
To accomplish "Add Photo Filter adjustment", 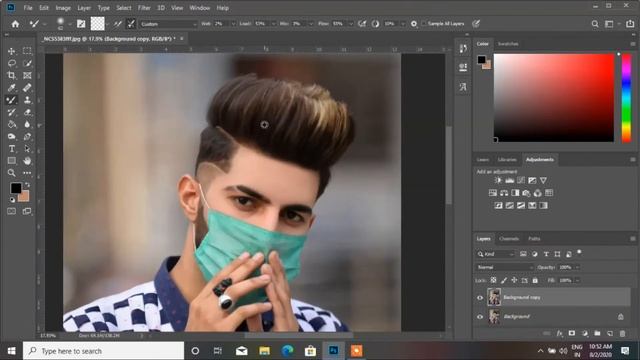I will [x=527, y=193].
